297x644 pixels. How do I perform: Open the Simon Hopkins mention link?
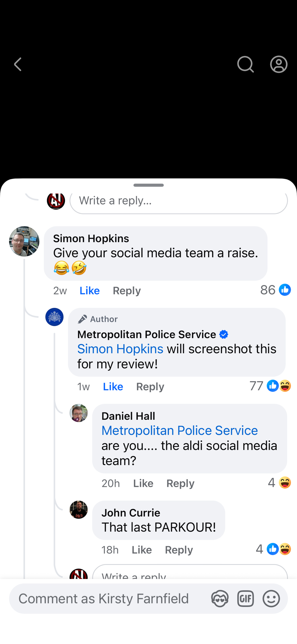point(120,349)
